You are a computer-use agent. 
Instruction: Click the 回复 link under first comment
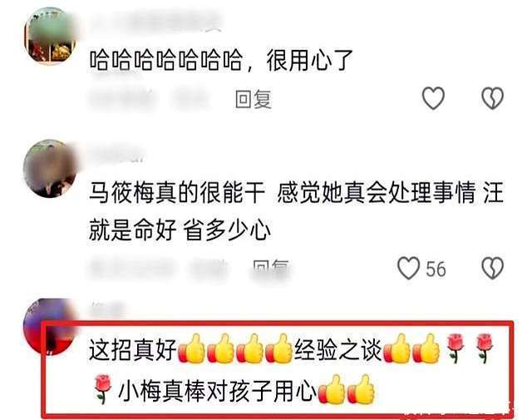click(x=254, y=100)
